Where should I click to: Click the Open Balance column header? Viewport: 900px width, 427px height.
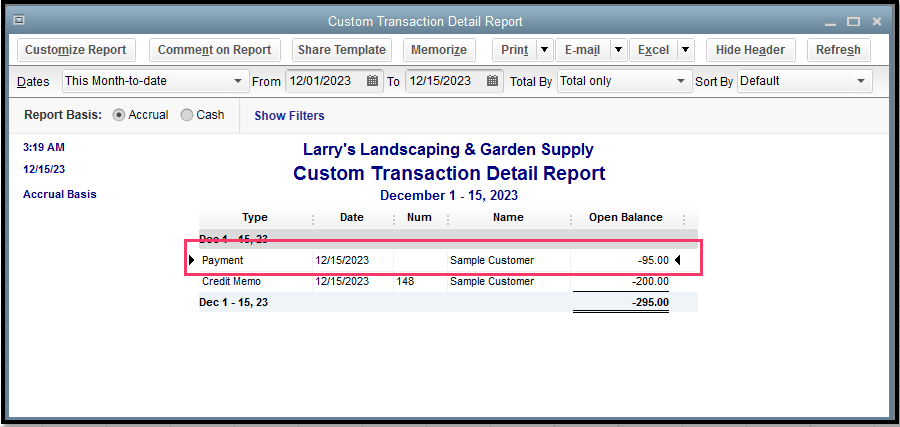point(626,218)
